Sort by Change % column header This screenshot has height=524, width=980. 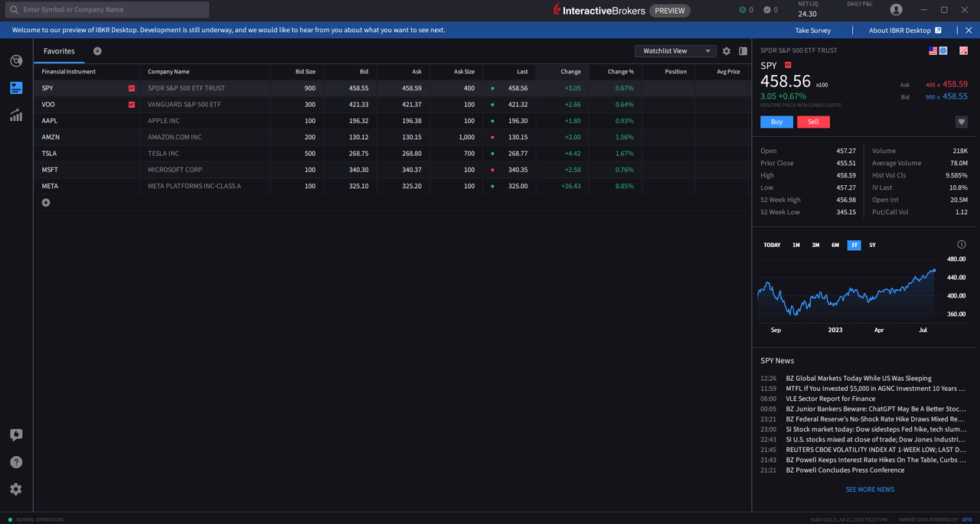tap(621, 72)
